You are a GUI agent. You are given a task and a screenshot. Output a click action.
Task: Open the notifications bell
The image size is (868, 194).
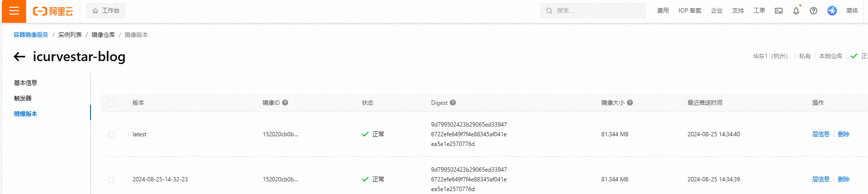tap(796, 11)
